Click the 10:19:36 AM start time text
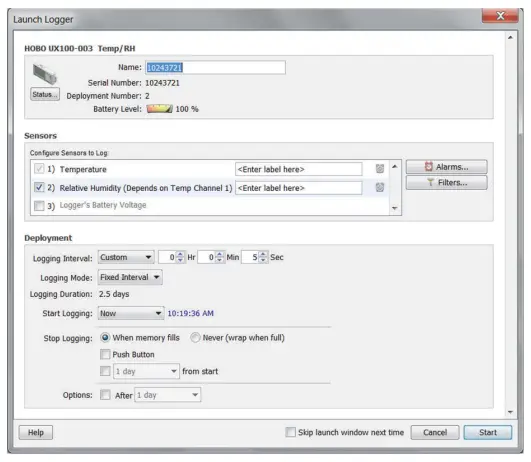 point(191,313)
